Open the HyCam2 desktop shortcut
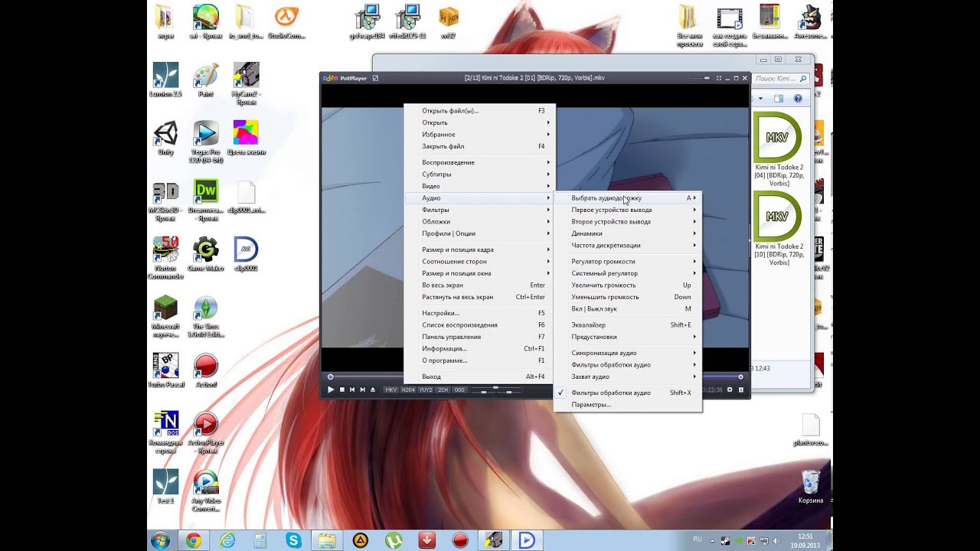This screenshot has width=980, height=551. [246, 83]
